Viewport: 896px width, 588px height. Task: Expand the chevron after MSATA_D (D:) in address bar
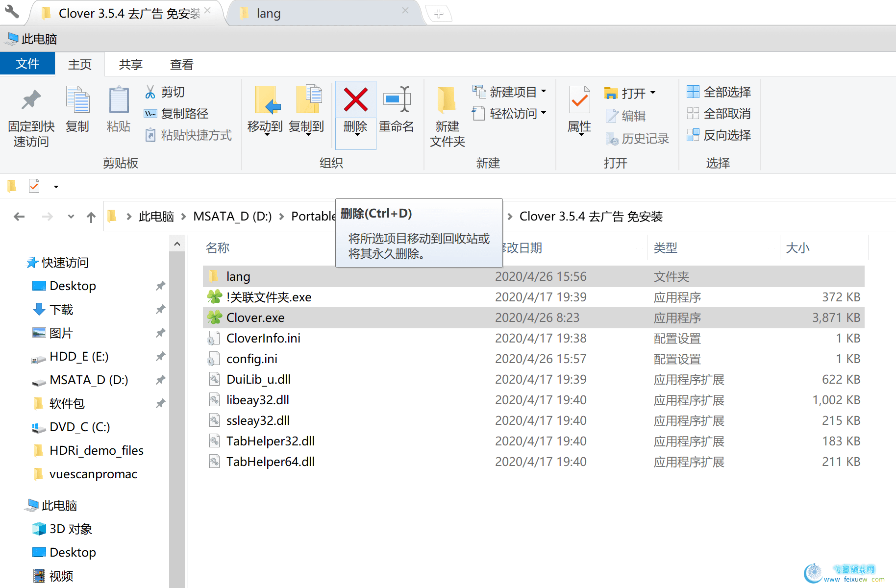(x=281, y=216)
